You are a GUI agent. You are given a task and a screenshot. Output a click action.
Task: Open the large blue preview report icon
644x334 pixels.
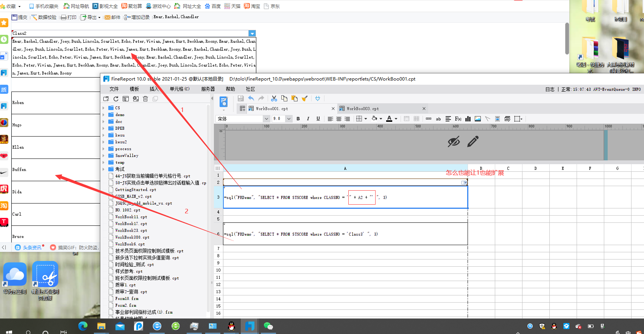tap(224, 102)
